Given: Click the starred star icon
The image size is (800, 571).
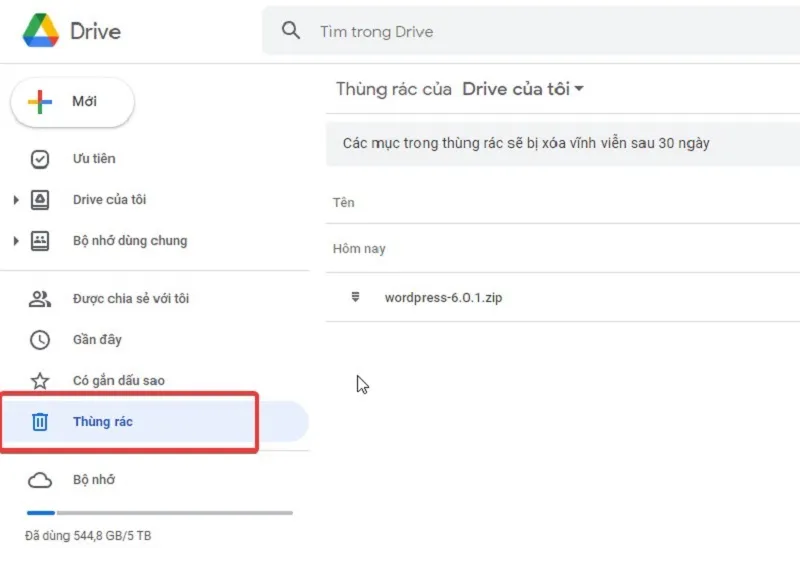Looking at the screenshot, I should [40, 381].
